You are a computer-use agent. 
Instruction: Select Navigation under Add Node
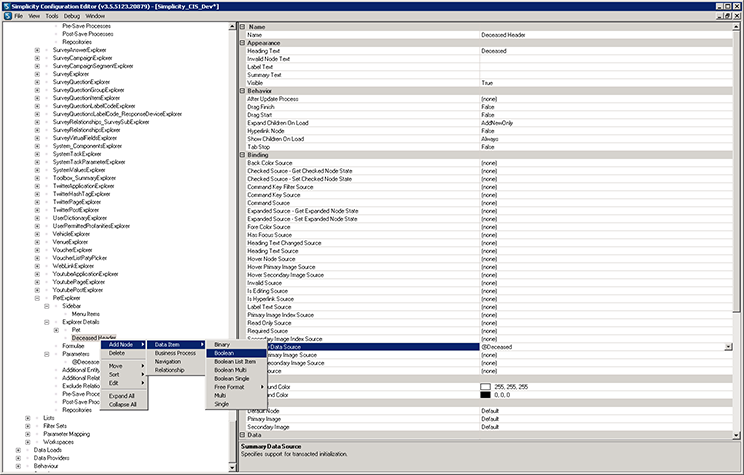tap(176, 362)
